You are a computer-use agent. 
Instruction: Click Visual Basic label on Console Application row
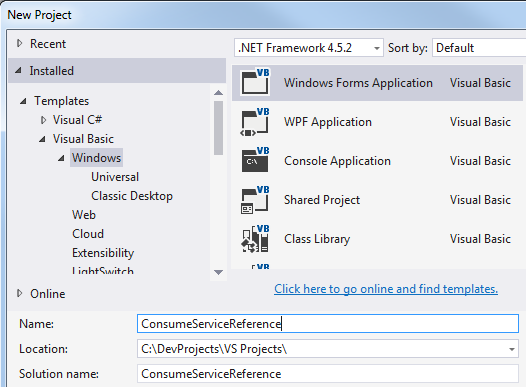(480, 161)
